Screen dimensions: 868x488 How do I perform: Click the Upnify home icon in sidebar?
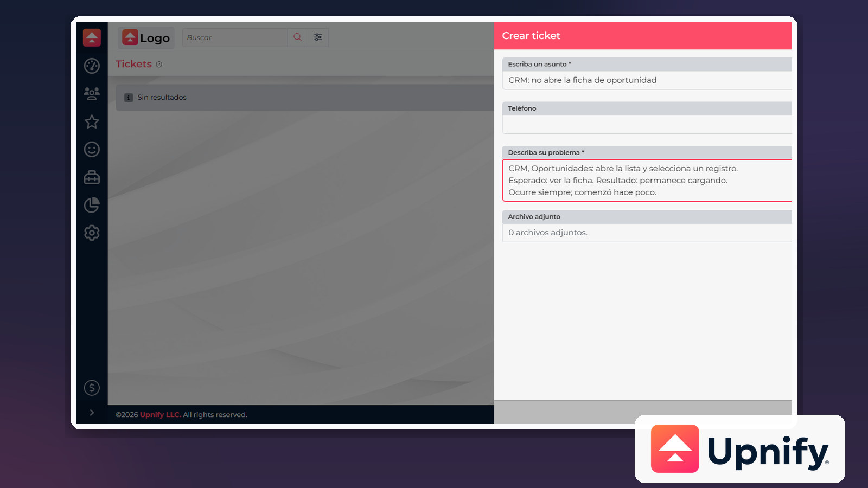click(x=92, y=37)
